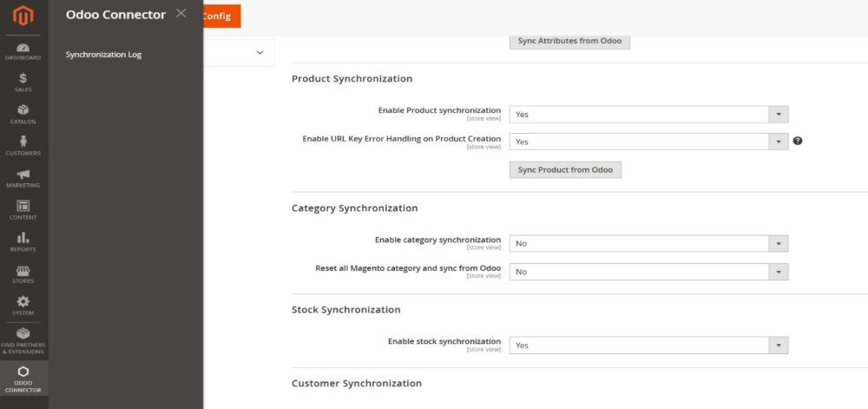Image resolution: width=868 pixels, height=409 pixels.
Task: Click Enable URL Key Error Handling label
Action: coord(401,138)
